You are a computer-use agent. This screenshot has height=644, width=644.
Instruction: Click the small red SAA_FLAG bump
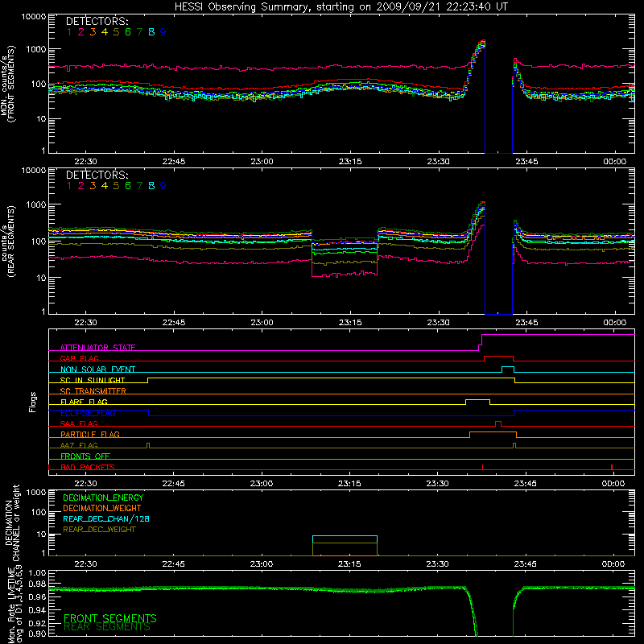(x=498, y=423)
